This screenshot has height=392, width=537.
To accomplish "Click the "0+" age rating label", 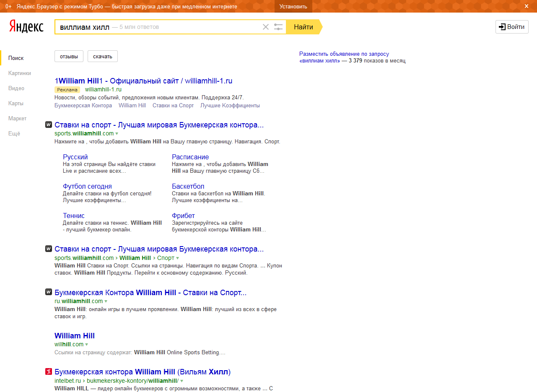I will [8, 6].
